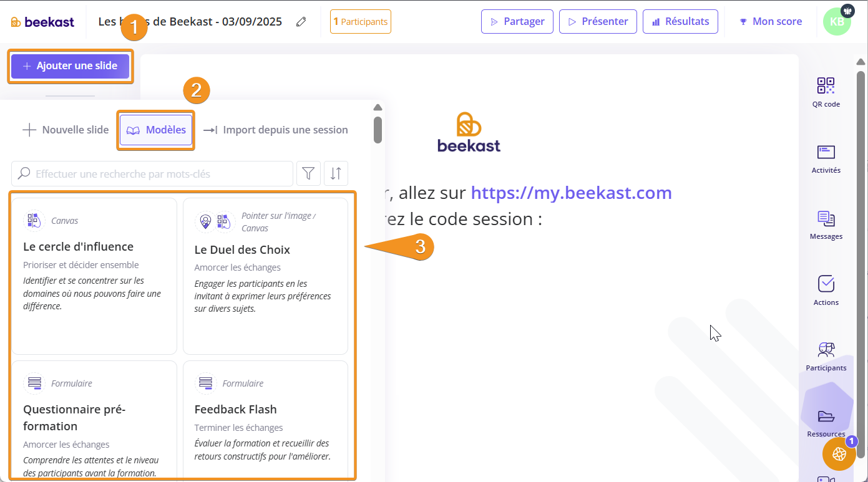868x482 pixels.
Task: Click the templates panel scroll up arrow
Action: click(x=378, y=107)
